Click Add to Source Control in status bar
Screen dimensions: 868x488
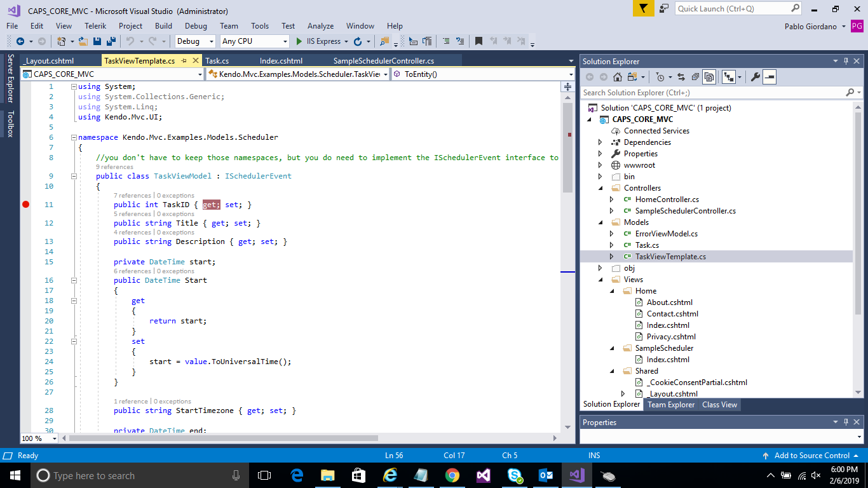[811, 456]
